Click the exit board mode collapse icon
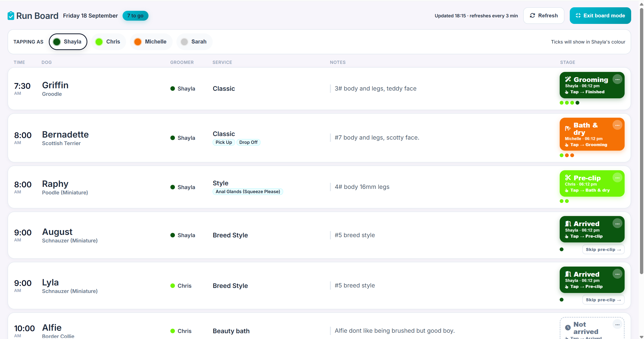Screen dimensions: 644x339 point(578,16)
